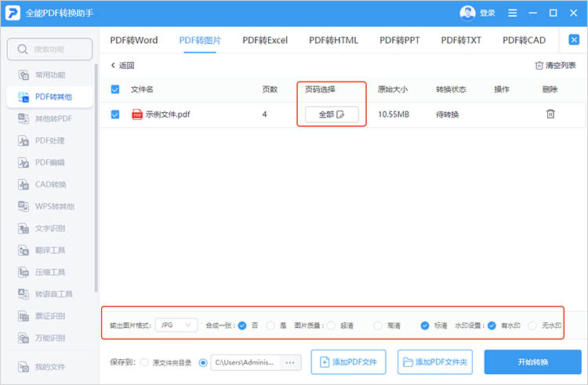
Task: Toggle the select-all checkbox in table header
Action: [x=115, y=89]
